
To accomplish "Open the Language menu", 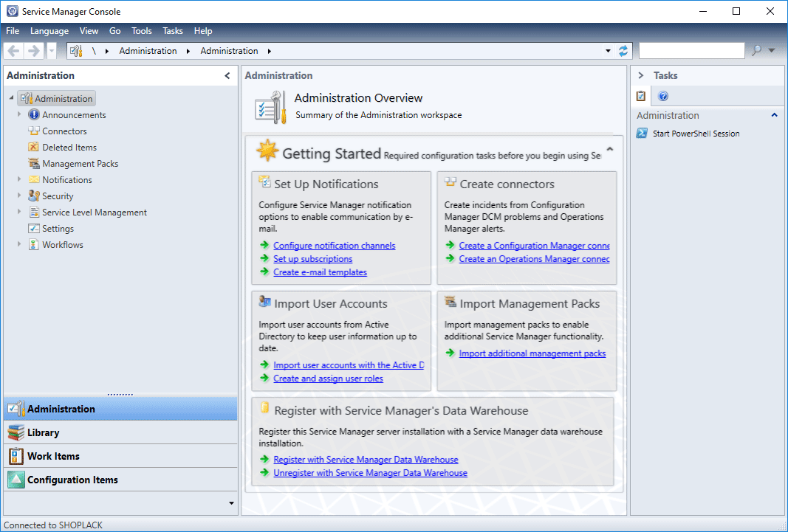I will point(49,31).
